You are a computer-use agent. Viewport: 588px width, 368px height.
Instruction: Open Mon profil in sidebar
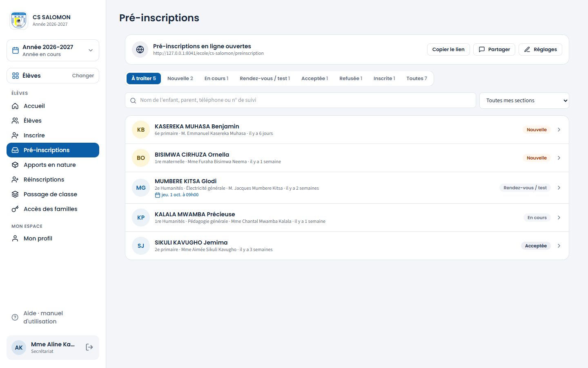click(x=53, y=238)
